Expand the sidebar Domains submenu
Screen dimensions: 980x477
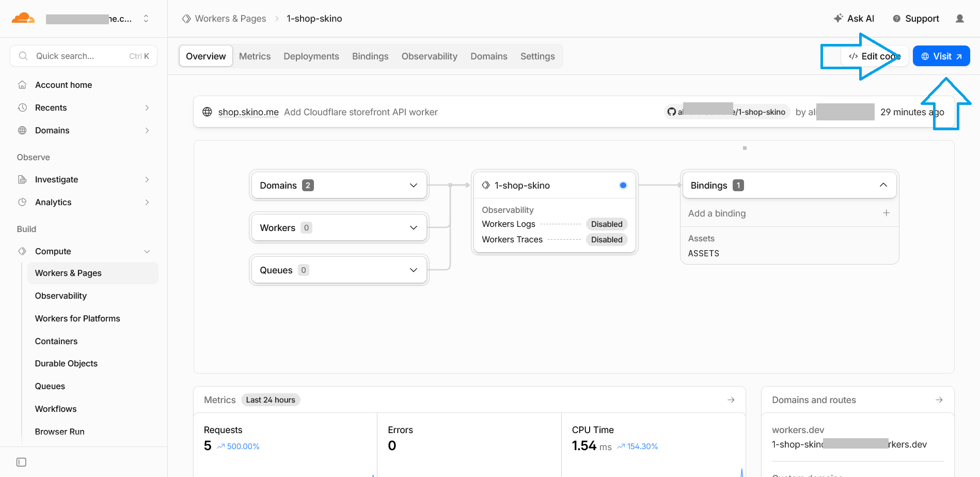tap(147, 130)
